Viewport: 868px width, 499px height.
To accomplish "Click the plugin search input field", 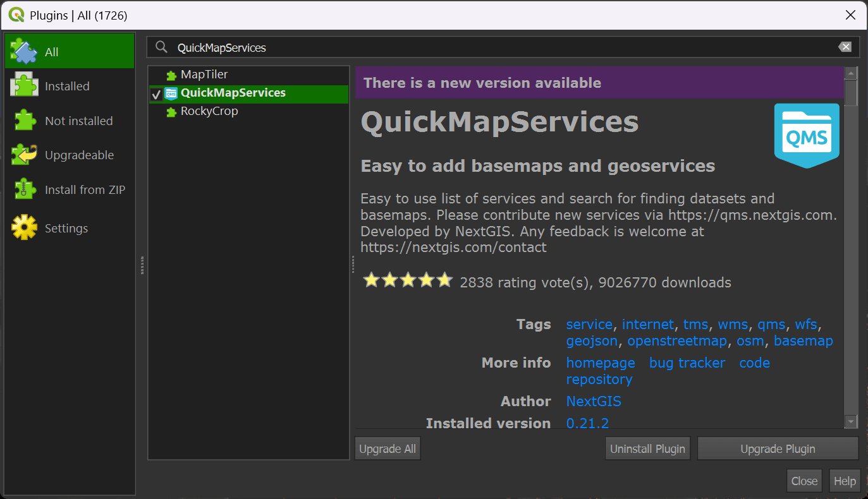I will click(x=503, y=47).
